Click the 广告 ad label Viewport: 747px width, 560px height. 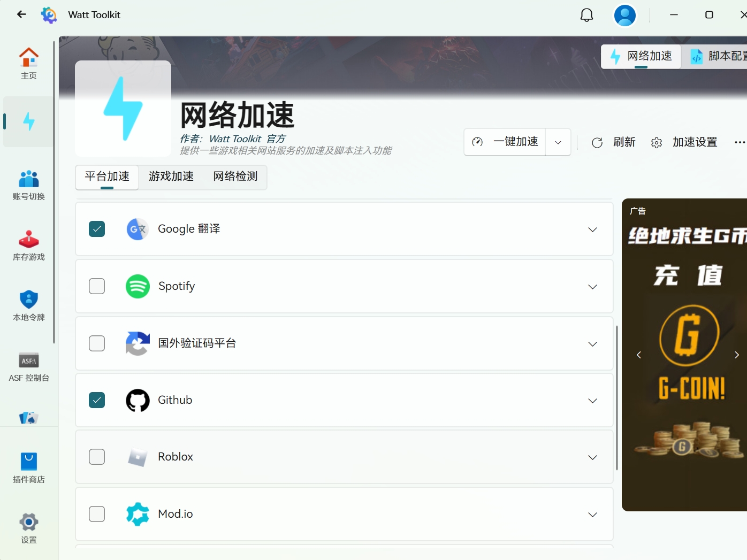638,211
